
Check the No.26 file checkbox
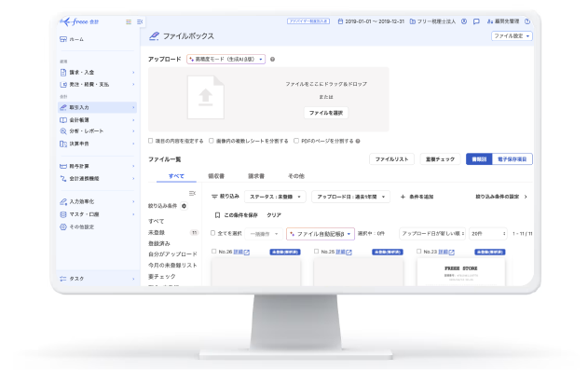coord(213,251)
